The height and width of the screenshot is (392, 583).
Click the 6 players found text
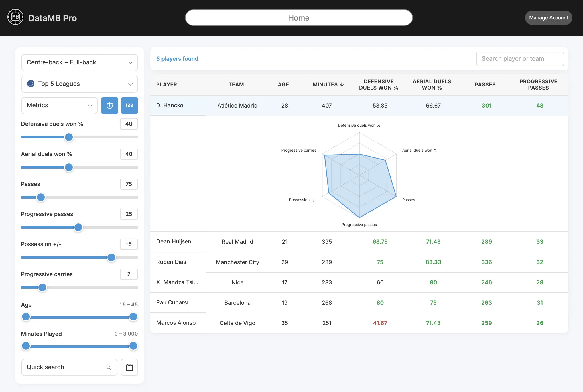pyautogui.click(x=177, y=59)
